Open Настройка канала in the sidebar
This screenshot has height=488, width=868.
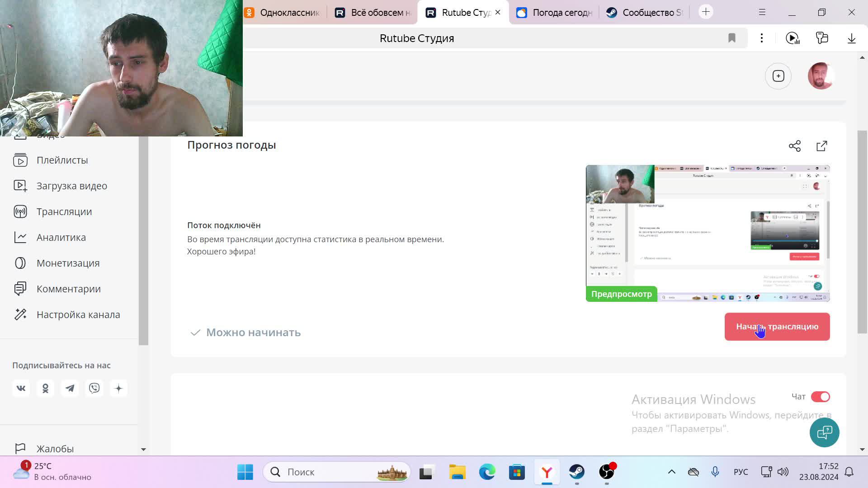point(78,314)
